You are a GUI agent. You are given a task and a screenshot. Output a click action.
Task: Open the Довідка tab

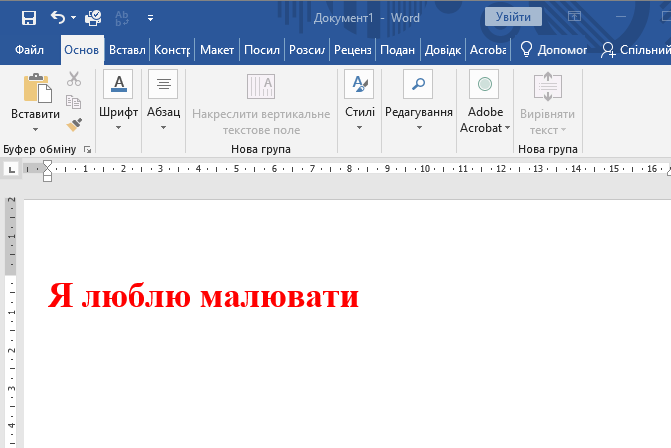(443, 50)
